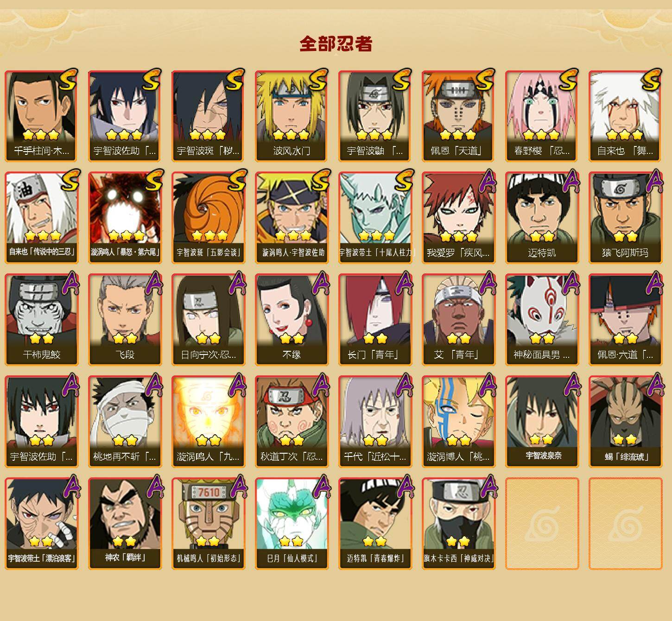
Task: Select the 长门「青年」 ninja card
Action: point(375,320)
